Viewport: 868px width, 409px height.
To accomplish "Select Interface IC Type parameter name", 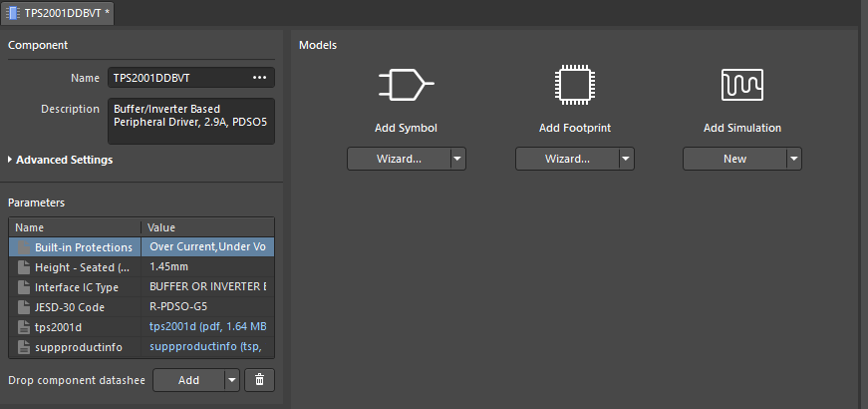I will [x=77, y=287].
